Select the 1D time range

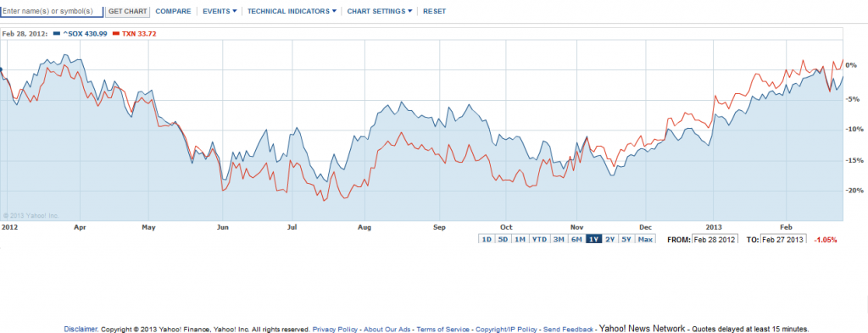coord(486,240)
